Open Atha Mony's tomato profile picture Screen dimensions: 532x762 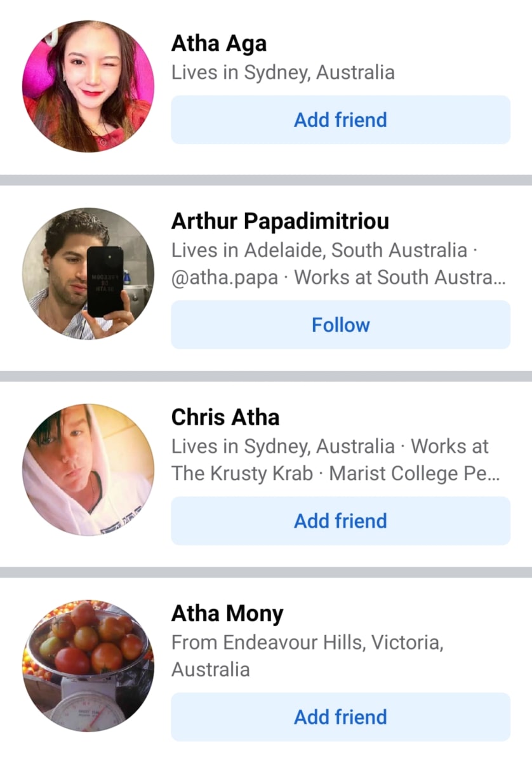pyautogui.click(x=88, y=666)
